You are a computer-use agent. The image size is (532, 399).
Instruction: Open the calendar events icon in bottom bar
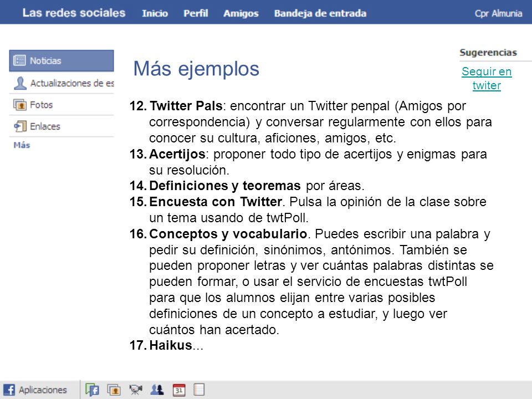179,390
